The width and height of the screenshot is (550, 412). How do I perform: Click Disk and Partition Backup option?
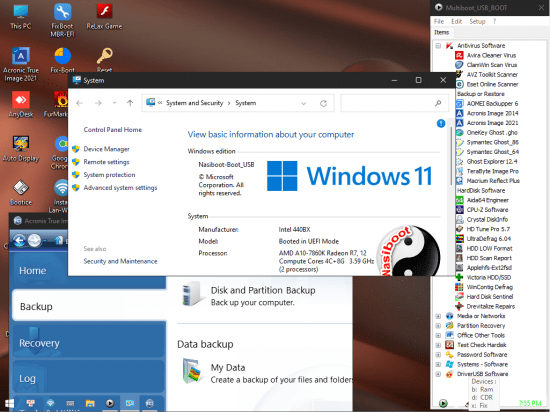pyautogui.click(x=248, y=295)
